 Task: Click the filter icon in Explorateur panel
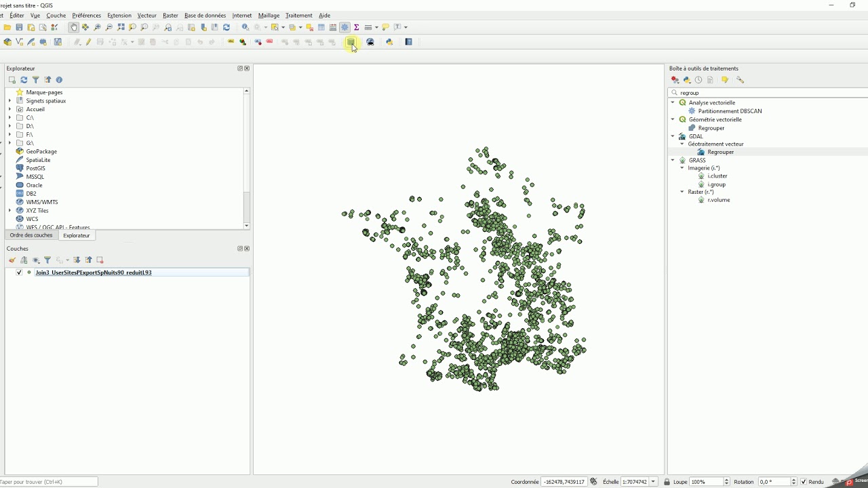coord(36,80)
